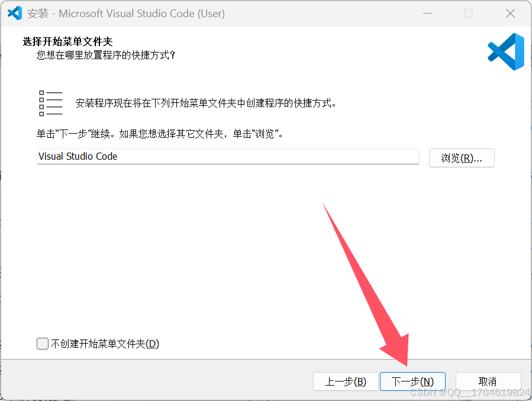The image size is (532, 401).
Task: Click the 单击下一步继续 instruction text
Action: click(160, 134)
